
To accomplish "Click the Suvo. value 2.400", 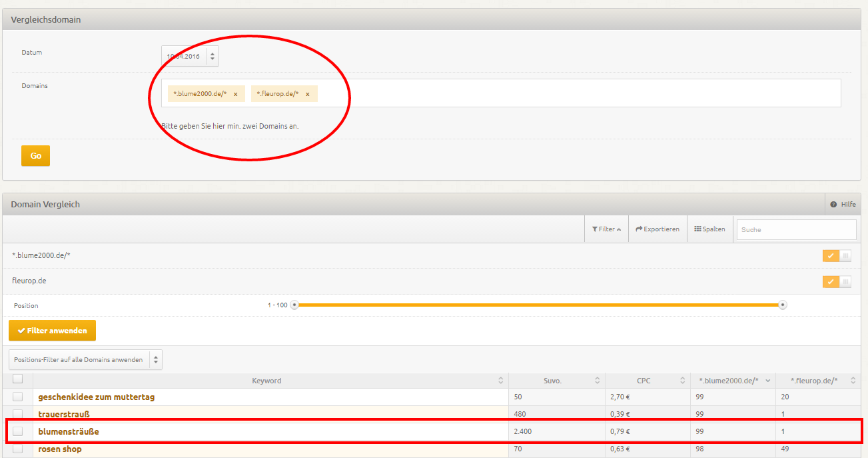I will tap(523, 431).
